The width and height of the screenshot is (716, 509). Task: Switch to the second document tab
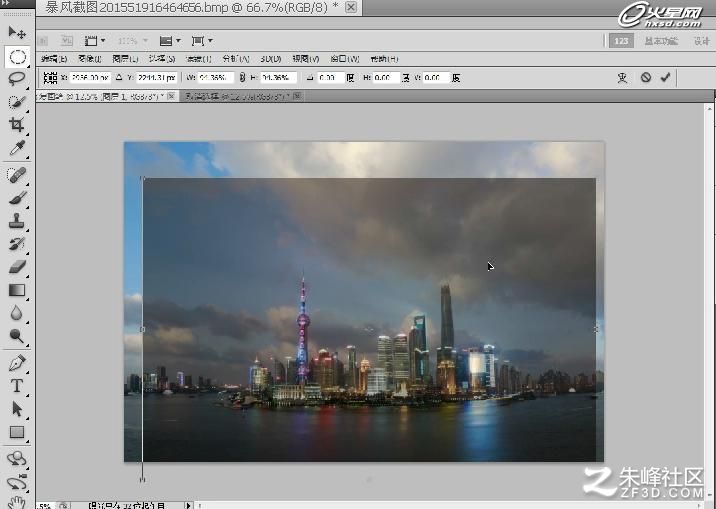click(x=241, y=96)
